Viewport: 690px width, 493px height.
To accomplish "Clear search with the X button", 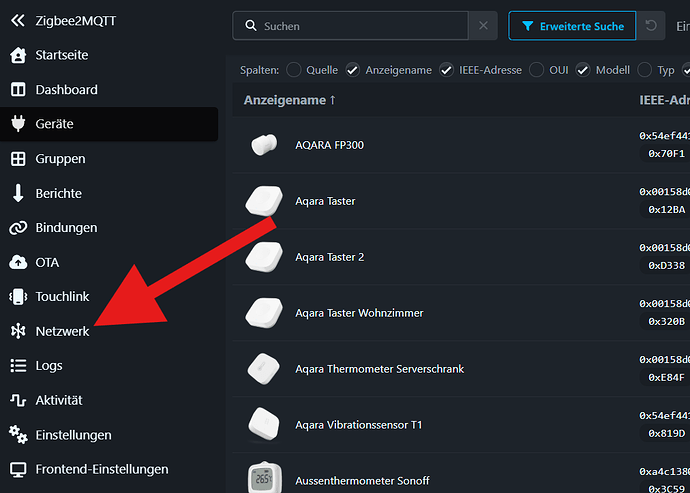I will click(483, 26).
